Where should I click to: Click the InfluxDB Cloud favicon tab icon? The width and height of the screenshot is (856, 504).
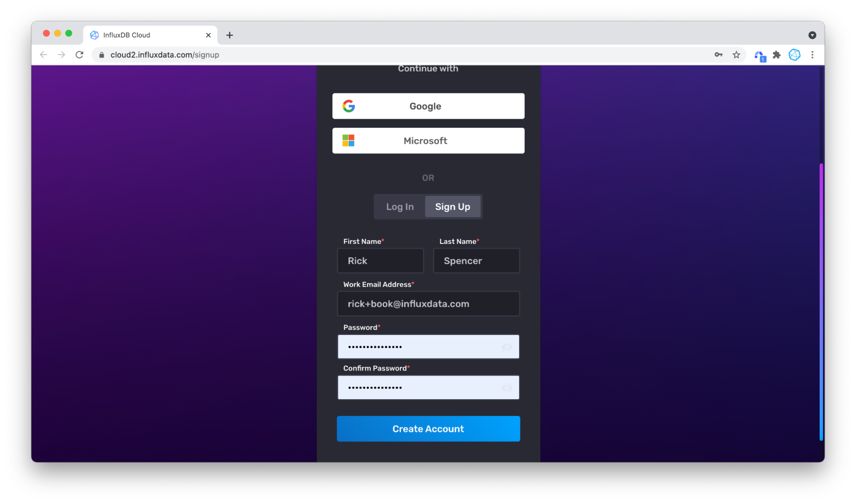pos(94,35)
